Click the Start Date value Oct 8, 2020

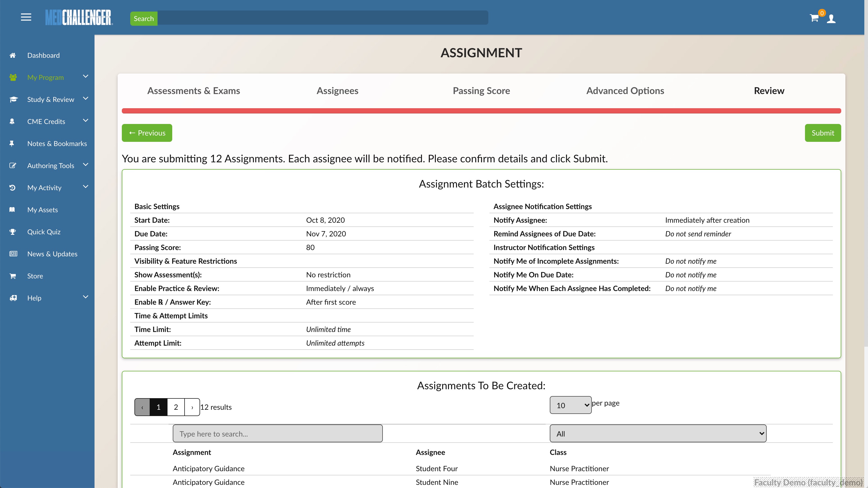[x=325, y=220]
